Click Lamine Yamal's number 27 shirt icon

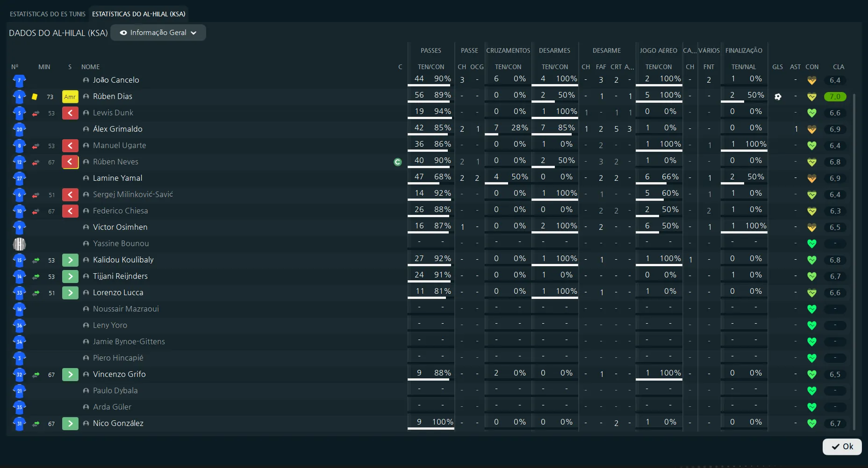click(x=19, y=178)
